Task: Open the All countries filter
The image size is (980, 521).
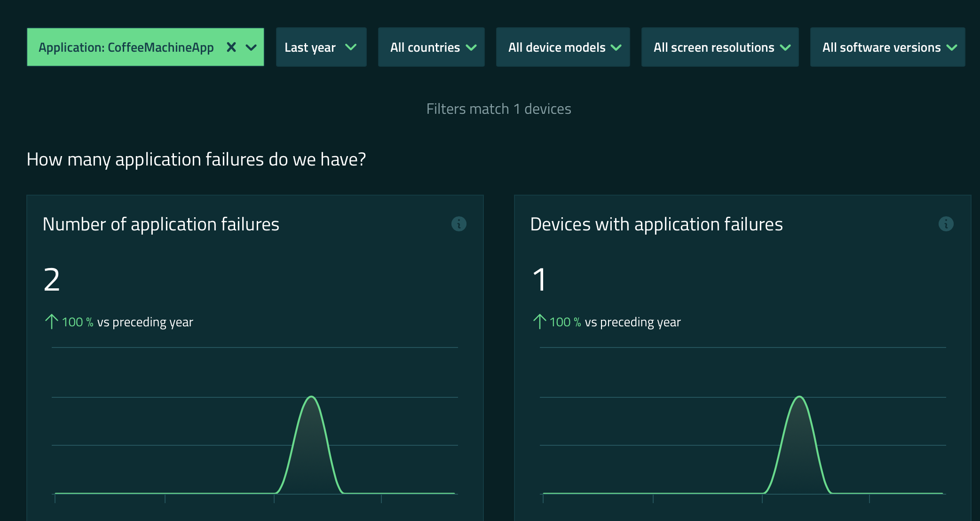Action: point(431,47)
